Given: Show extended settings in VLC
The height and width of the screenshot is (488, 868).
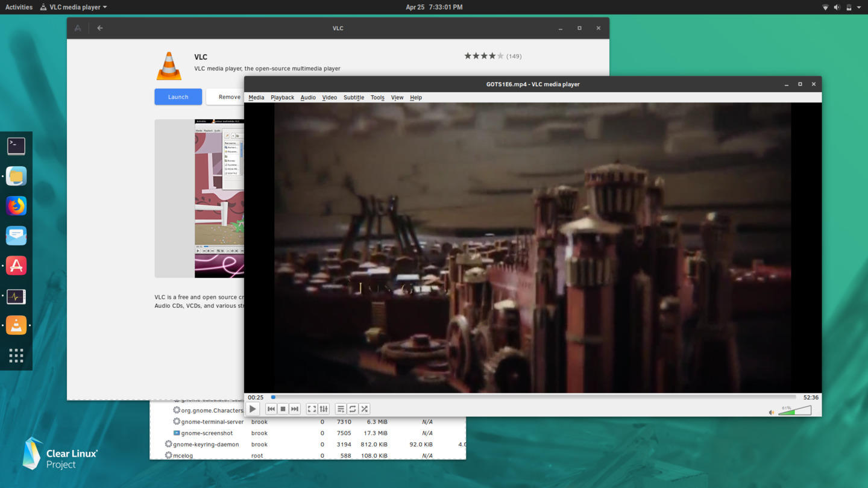Looking at the screenshot, I should click(324, 409).
